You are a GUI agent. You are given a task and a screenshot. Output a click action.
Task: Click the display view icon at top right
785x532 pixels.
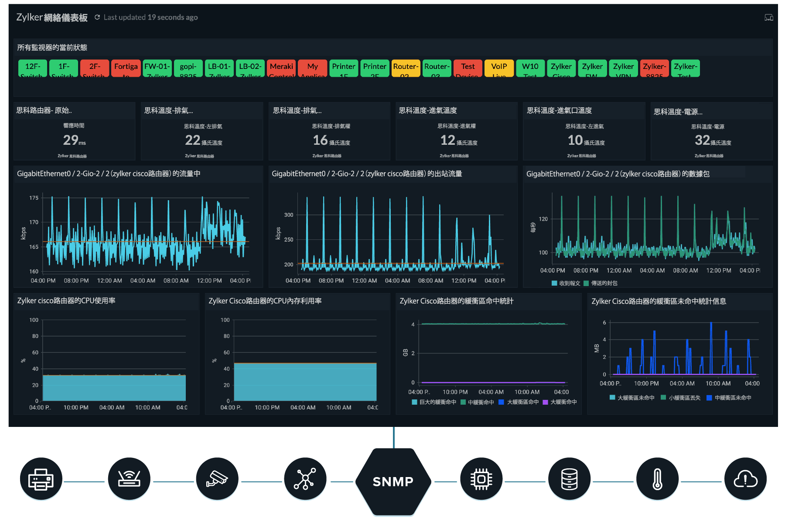click(769, 17)
